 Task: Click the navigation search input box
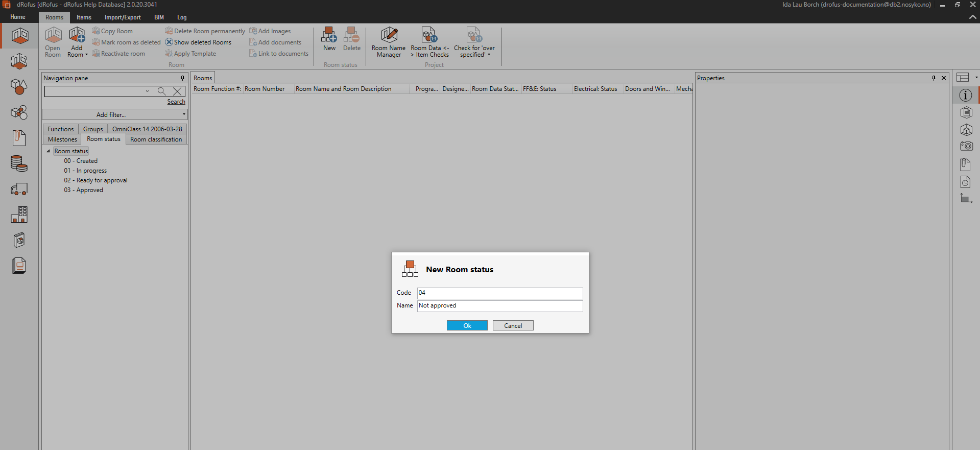pos(94,91)
